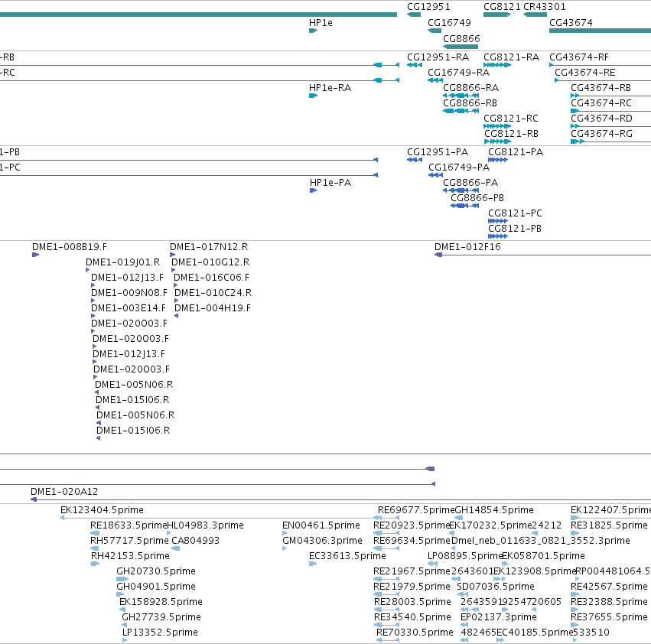Select the RE34540.5prime EST label

(412, 618)
